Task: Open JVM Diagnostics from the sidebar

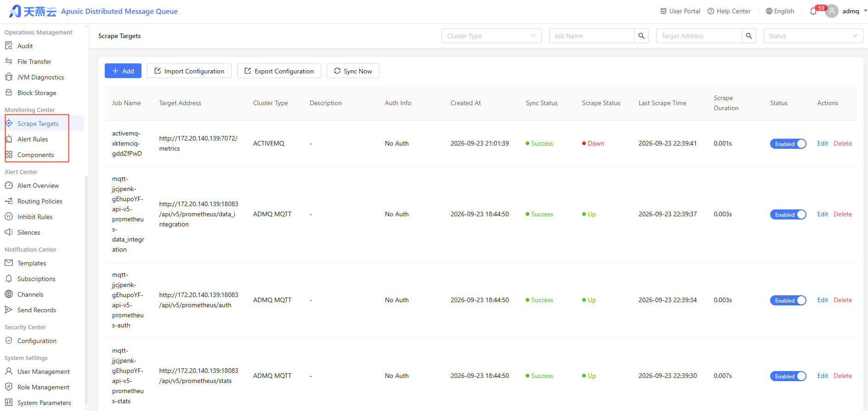Action: click(x=40, y=77)
